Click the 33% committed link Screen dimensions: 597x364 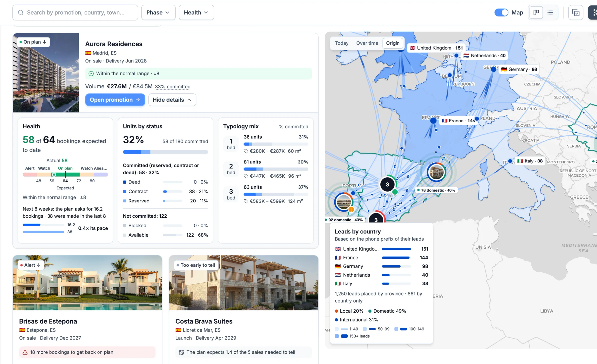click(x=173, y=87)
